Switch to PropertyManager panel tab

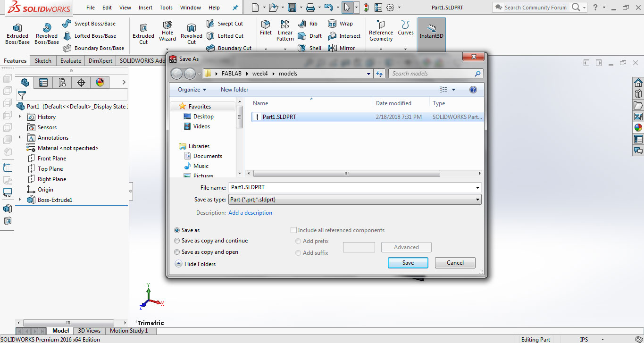pos(43,83)
